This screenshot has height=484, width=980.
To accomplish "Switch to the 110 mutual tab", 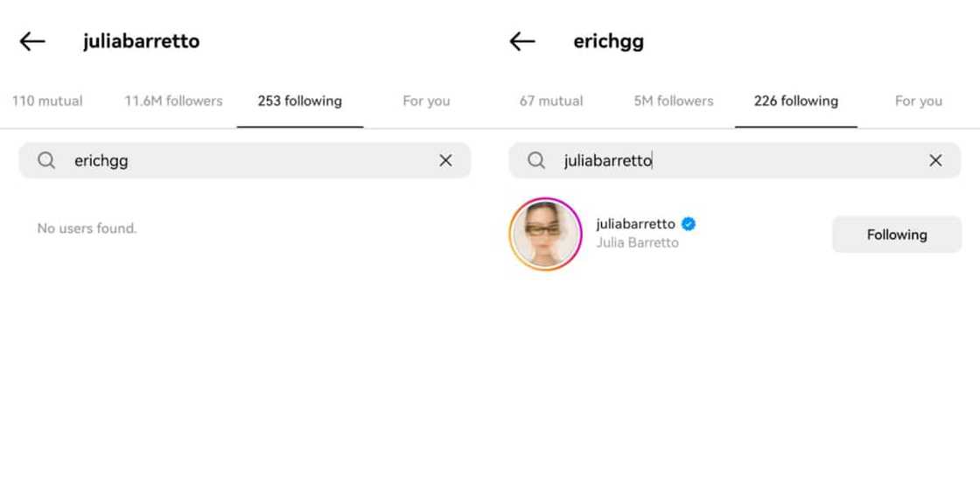I will 47,101.
